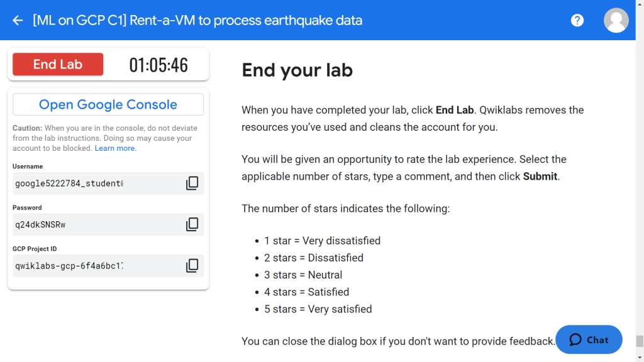Click the "5 stars = Very satisfied" item
The height and width of the screenshot is (362, 644).
tap(318, 309)
